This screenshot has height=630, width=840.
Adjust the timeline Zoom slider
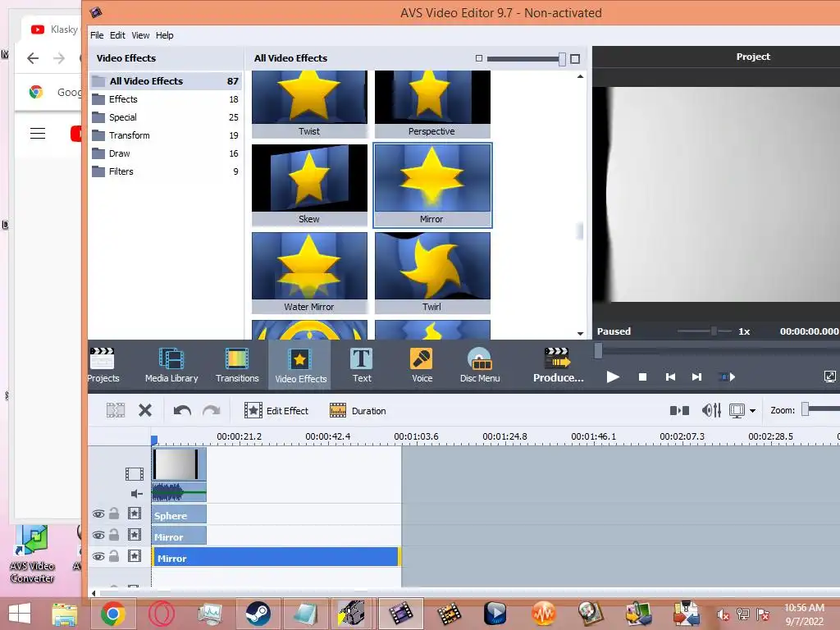pyautogui.click(x=806, y=409)
